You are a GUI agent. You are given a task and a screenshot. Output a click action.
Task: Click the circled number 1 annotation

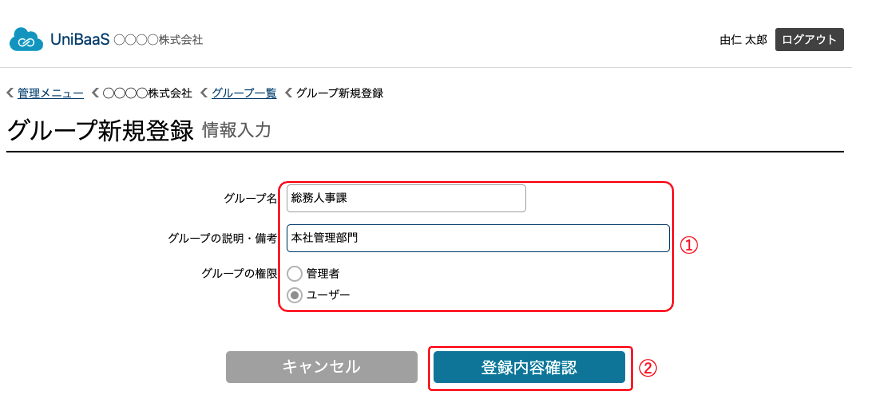[688, 246]
